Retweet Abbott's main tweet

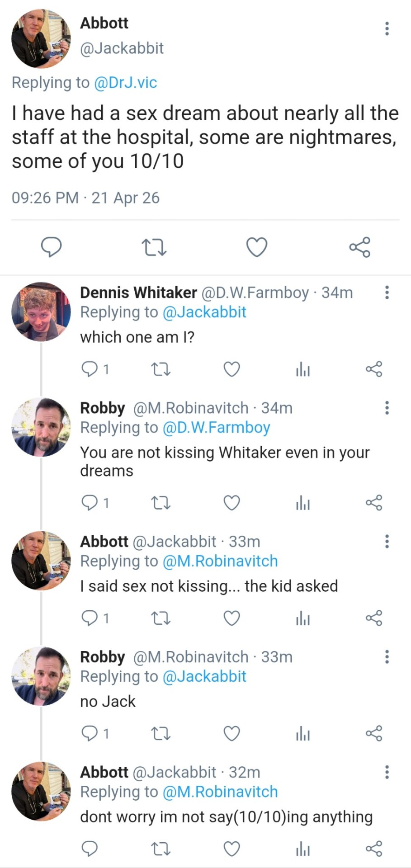154,247
